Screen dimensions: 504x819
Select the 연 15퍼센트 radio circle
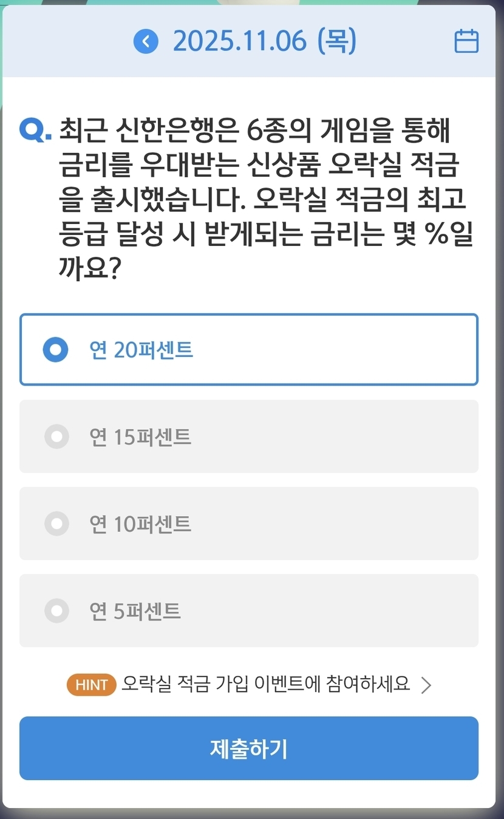coord(56,436)
